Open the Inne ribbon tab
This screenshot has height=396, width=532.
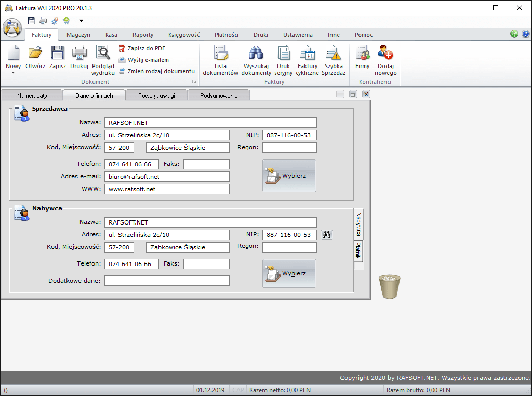[x=334, y=35]
